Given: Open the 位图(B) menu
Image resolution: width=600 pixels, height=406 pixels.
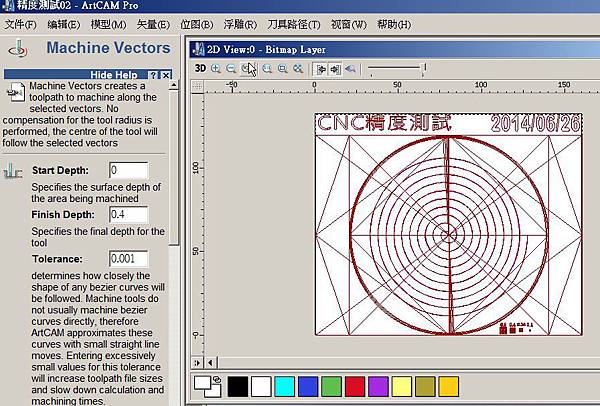Looking at the screenshot, I should click(x=197, y=24).
